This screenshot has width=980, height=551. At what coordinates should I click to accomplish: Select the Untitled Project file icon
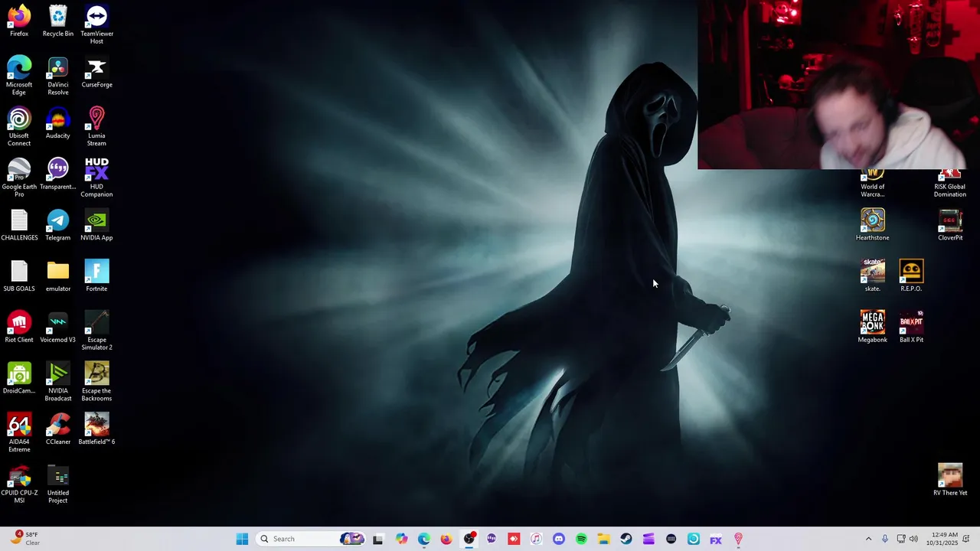pyautogui.click(x=58, y=484)
